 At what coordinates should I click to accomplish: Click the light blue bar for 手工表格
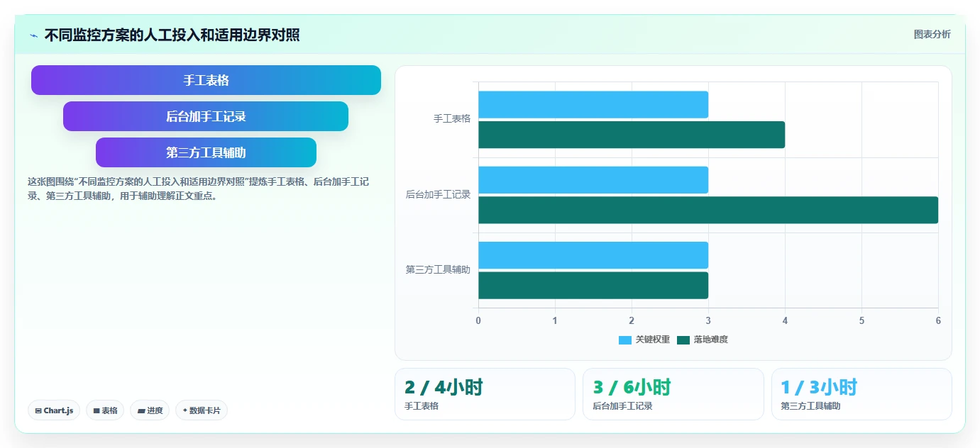pyautogui.click(x=593, y=104)
